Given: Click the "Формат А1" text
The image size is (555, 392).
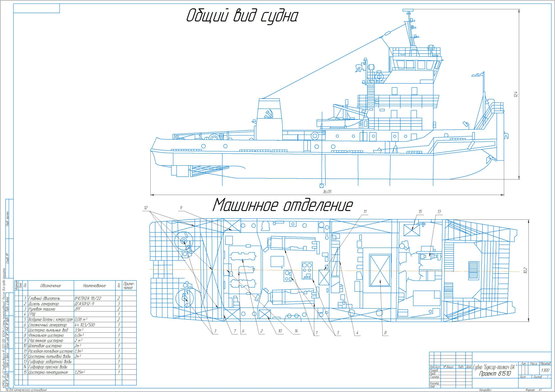Looking at the screenshot, I should 533,390.
